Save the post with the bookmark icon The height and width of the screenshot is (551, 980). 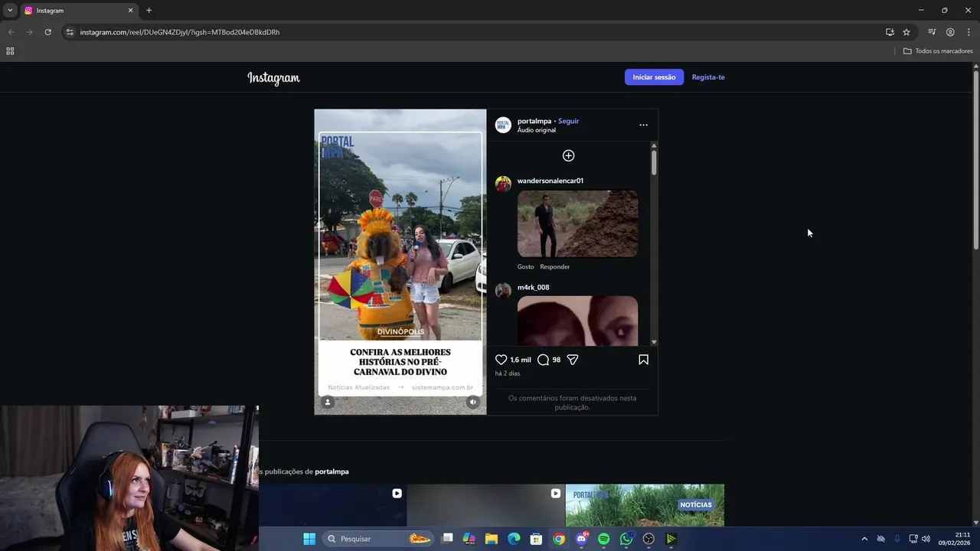point(643,360)
